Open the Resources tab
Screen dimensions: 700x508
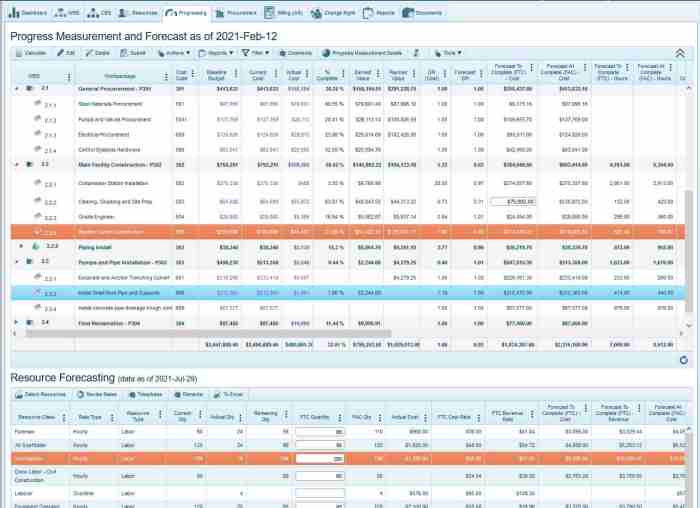[x=138, y=13]
